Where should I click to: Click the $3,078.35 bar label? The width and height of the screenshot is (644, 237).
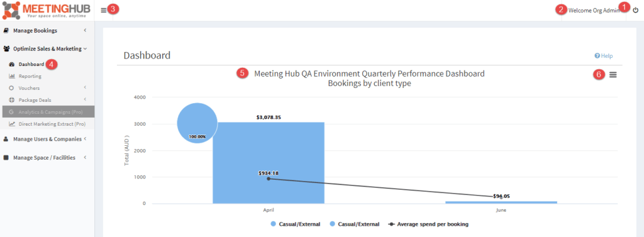269,117
